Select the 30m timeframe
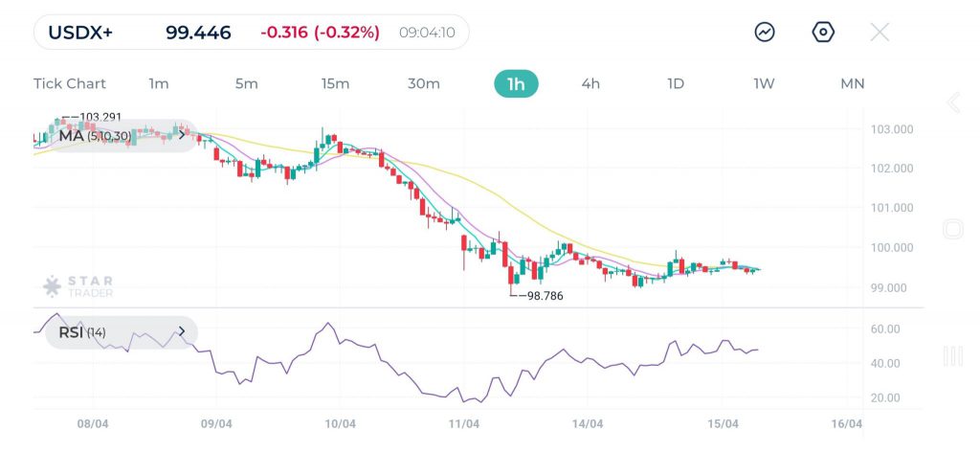 point(424,83)
